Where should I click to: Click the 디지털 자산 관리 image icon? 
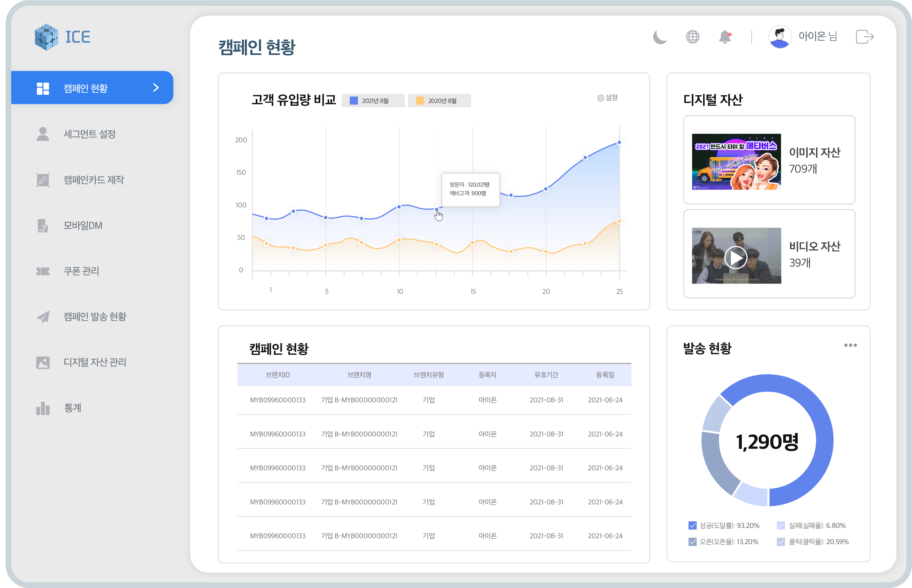(43, 362)
